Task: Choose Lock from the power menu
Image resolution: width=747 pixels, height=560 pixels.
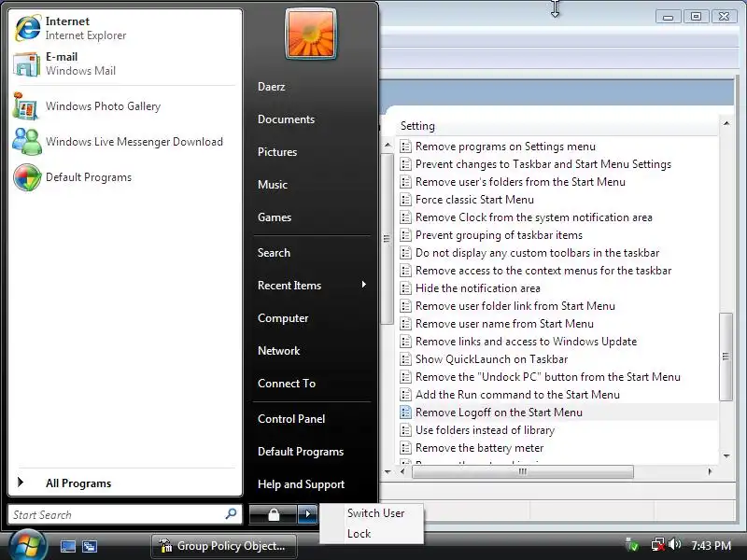Action: tap(359, 534)
